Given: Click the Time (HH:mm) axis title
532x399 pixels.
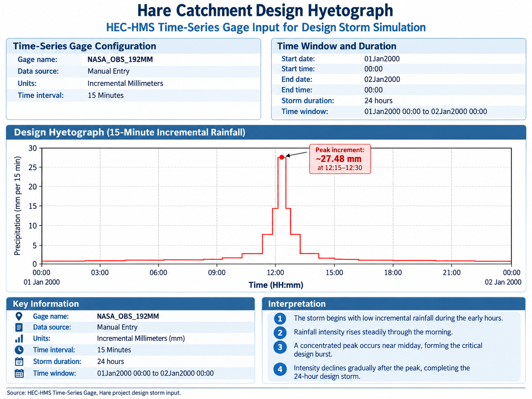Looking at the screenshot, I should click(276, 285).
